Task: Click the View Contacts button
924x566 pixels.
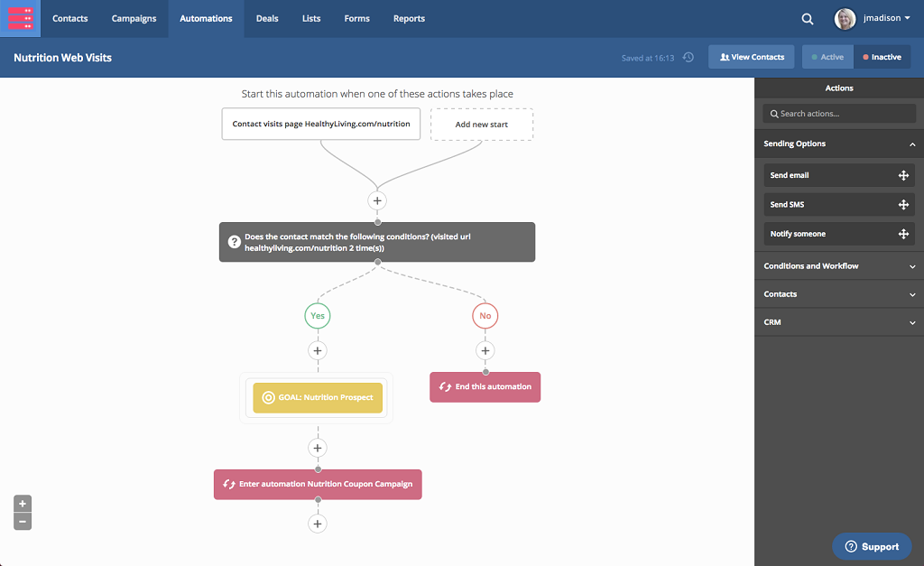Action: (752, 57)
